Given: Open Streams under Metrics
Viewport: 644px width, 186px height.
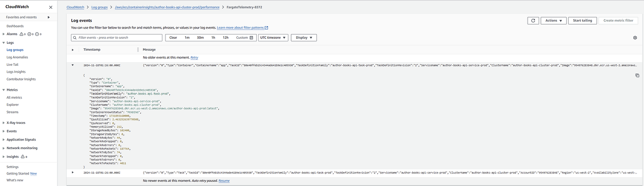Looking at the screenshot, I should click(x=12, y=112).
